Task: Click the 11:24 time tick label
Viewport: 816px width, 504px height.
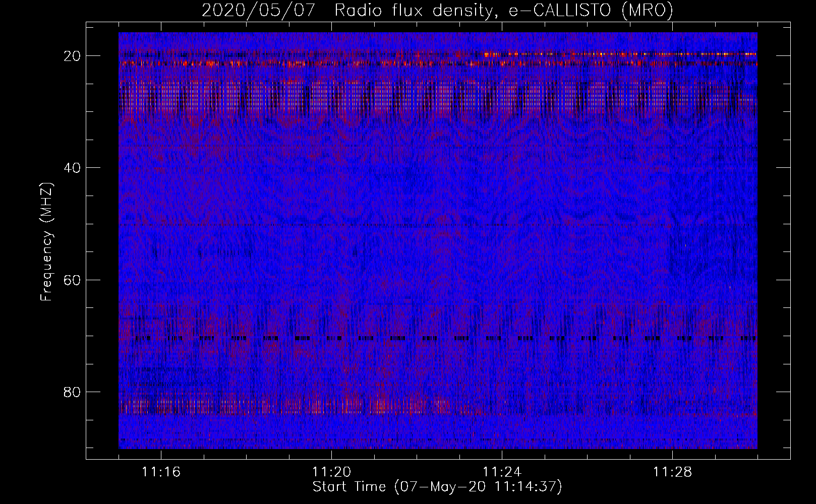Action: (x=502, y=472)
